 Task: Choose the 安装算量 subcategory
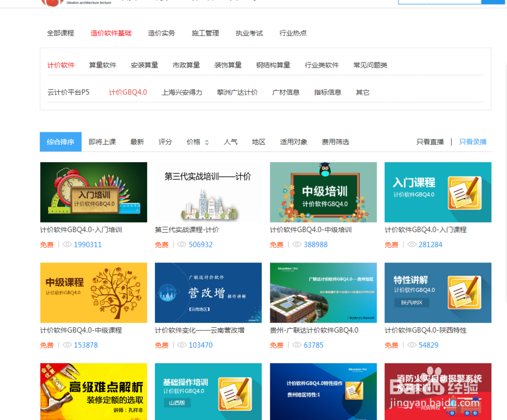(x=144, y=65)
